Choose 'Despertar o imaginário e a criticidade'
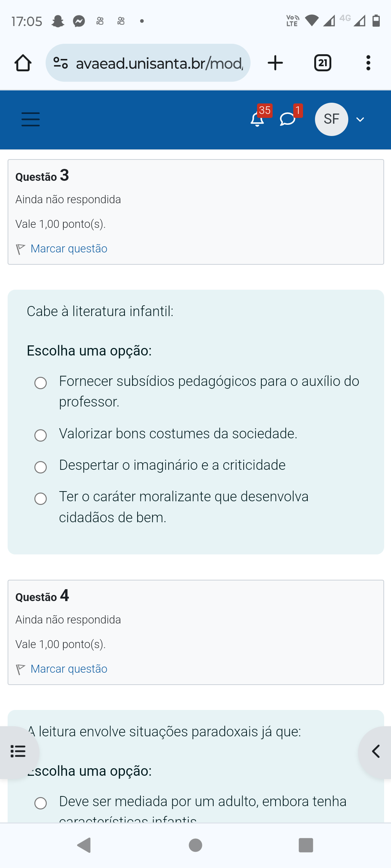The width and height of the screenshot is (391, 868). tap(41, 467)
